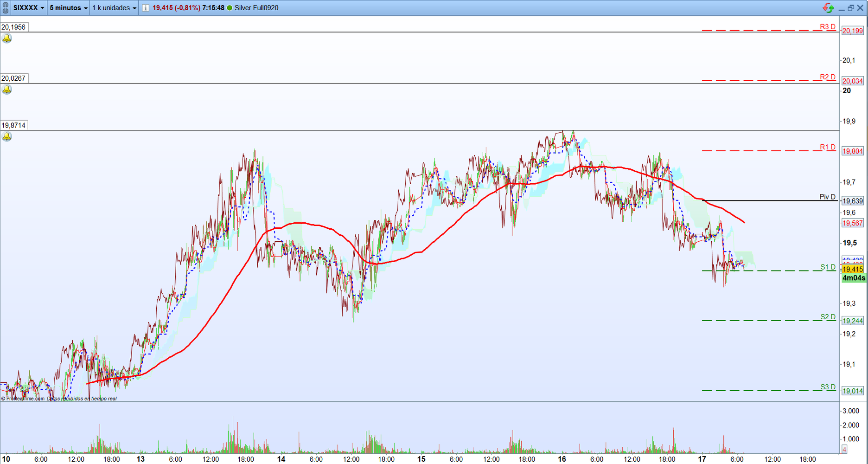Click the 19,804 price axis tag
The image size is (868, 464).
point(853,151)
